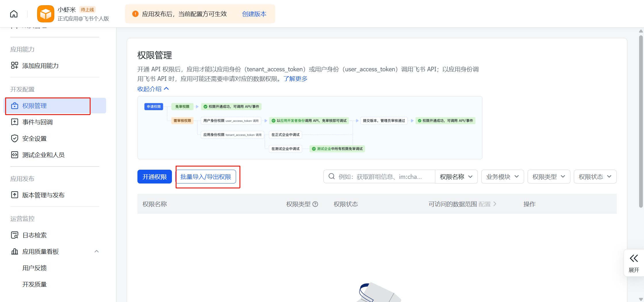644x302 pixels.
Task: Click the 安全设置 shield icon
Action: 14,138
